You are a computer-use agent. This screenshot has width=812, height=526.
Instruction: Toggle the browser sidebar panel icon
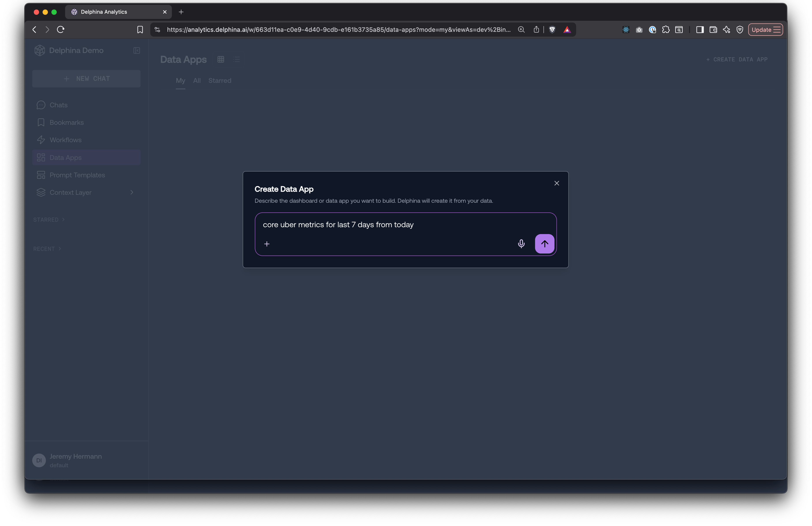click(700, 30)
